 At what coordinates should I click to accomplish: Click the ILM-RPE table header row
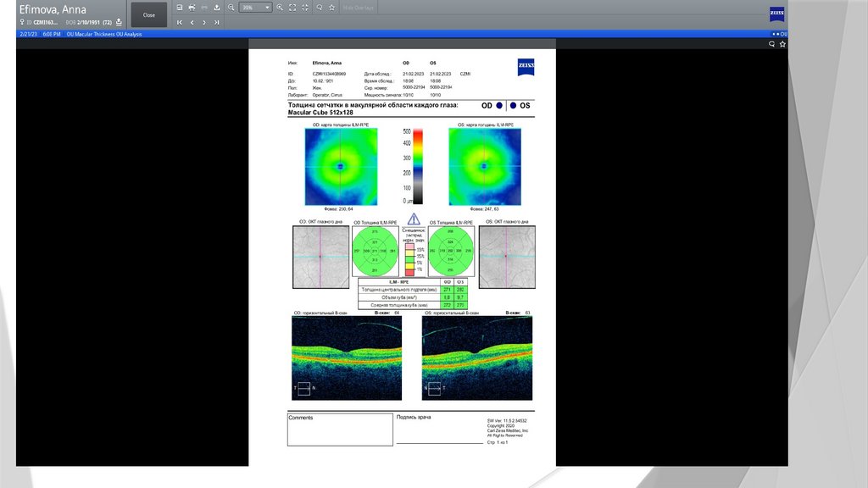coord(413,282)
